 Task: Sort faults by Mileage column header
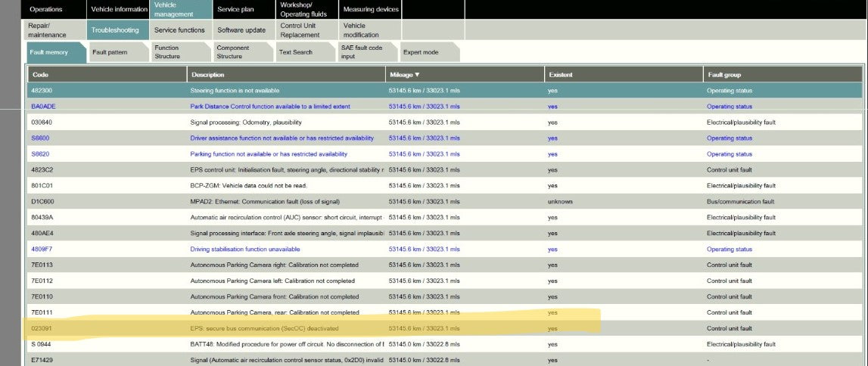pos(404,75)
